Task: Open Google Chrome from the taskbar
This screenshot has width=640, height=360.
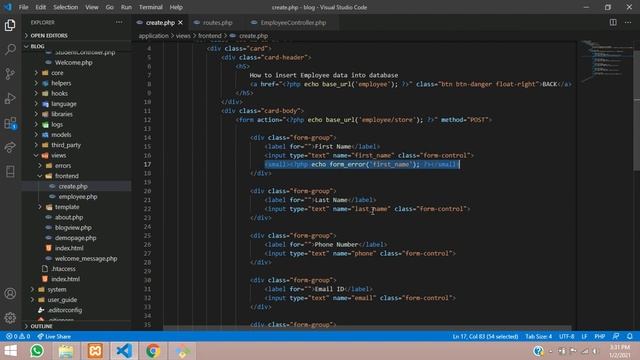Action: point(153,351)
